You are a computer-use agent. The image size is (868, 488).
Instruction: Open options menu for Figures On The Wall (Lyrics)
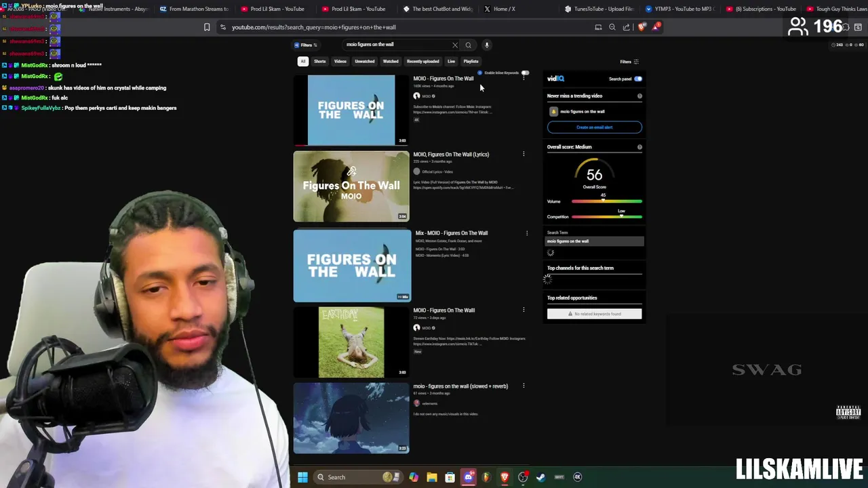[x=524, y=155]
